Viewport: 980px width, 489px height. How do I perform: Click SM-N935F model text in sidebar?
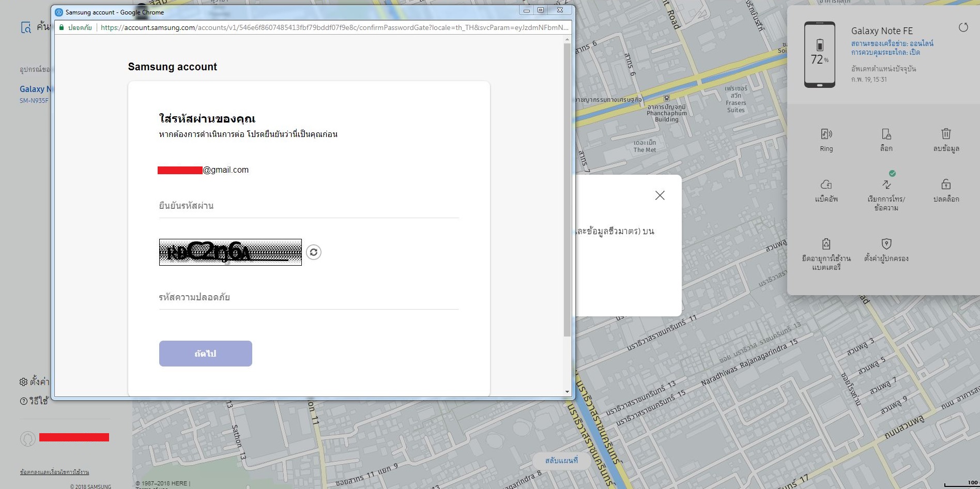tap(34, 101)
